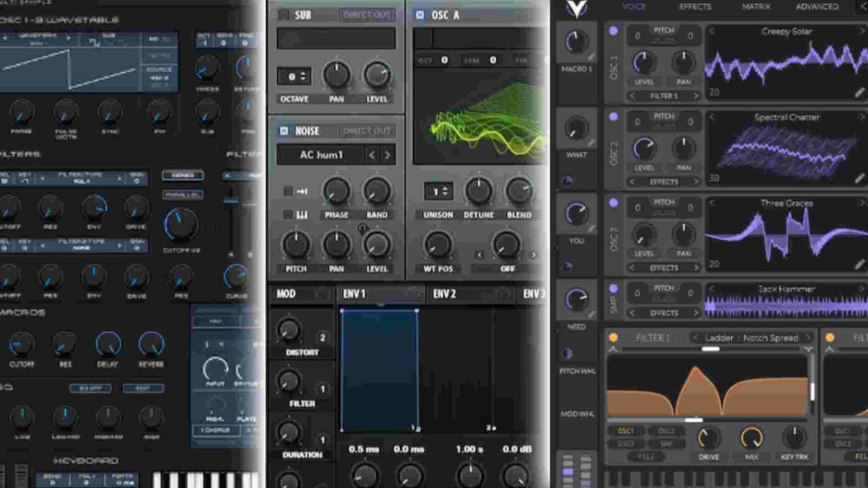Click the pencil icon beside the Three Graces wavetable
868x488 pixels.
point(859,264)
